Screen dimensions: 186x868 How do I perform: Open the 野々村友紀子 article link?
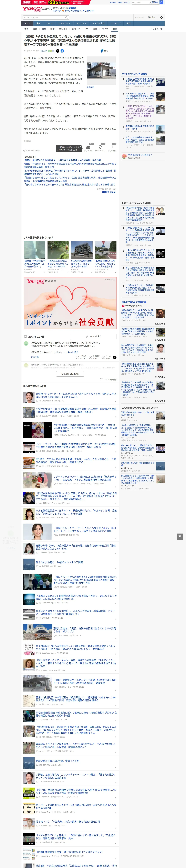(76, 648)
